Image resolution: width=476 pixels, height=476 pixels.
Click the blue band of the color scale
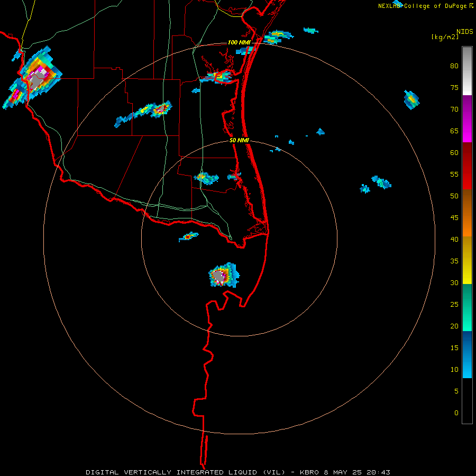[x=467, y=354]
